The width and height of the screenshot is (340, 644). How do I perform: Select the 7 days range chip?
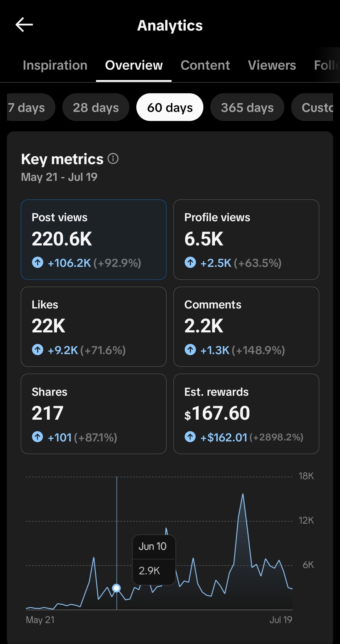click(31, 107)
